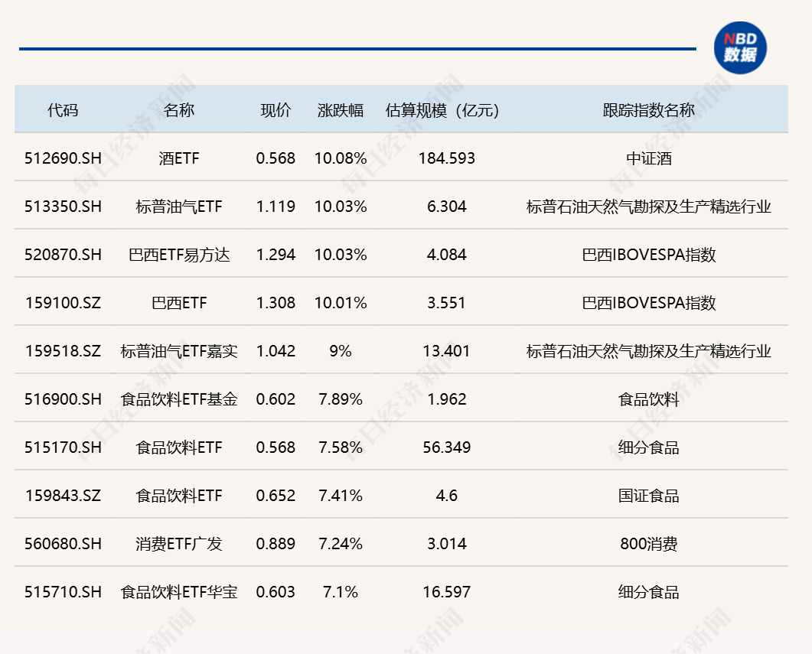Click the 名称 column header
812x654 pixels.
coord(181,109)
